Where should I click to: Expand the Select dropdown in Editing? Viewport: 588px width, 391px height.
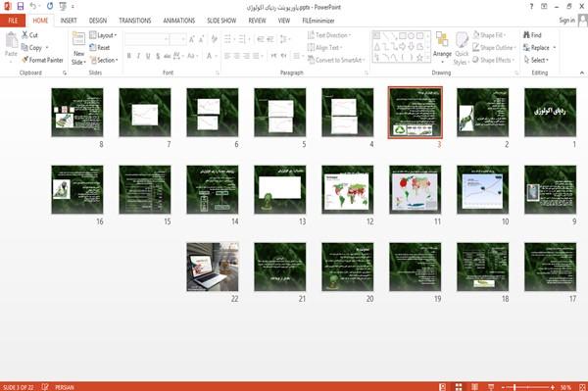point(536,60)
